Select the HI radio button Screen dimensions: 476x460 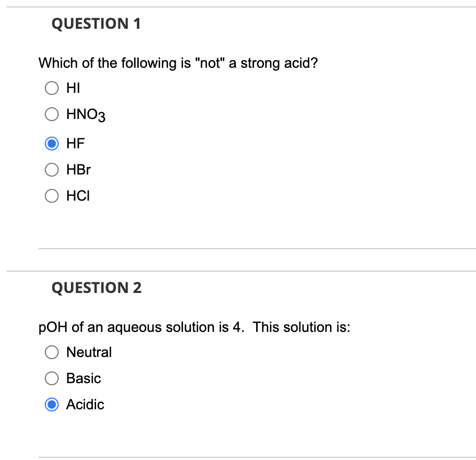(52, 88)
